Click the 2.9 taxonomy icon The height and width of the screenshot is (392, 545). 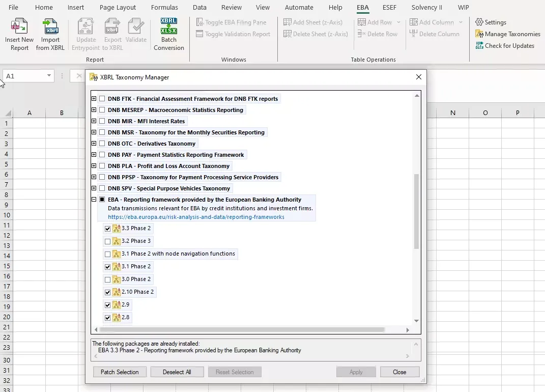pyautogui.click(x=117, y=305)
